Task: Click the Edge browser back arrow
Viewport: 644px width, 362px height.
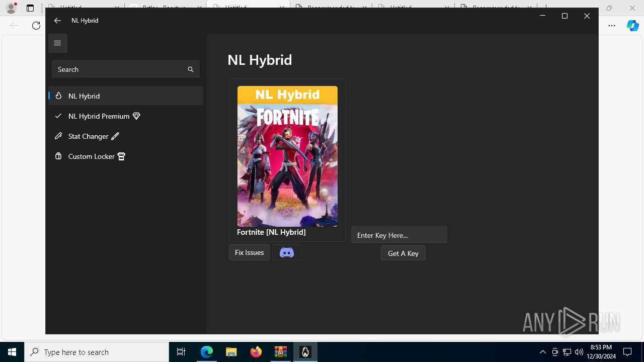Action: pos(14,26)
